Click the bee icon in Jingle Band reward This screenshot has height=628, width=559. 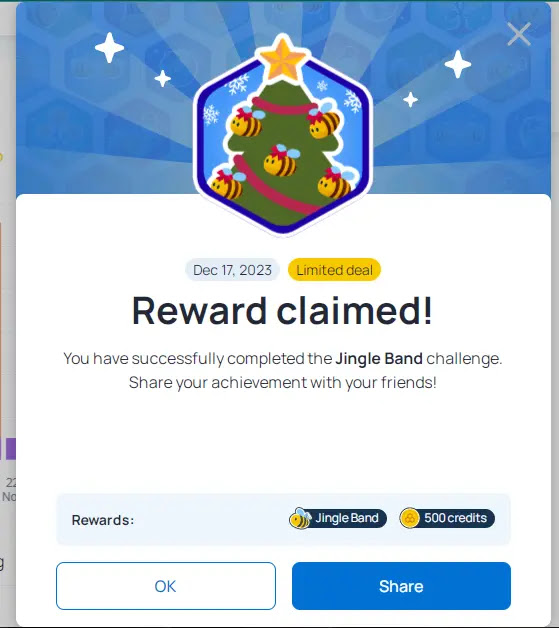click(300, 518)
